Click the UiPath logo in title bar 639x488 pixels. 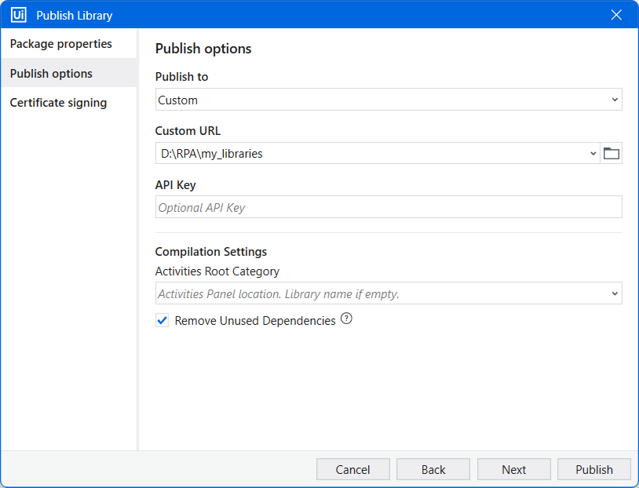coord(18,15)
